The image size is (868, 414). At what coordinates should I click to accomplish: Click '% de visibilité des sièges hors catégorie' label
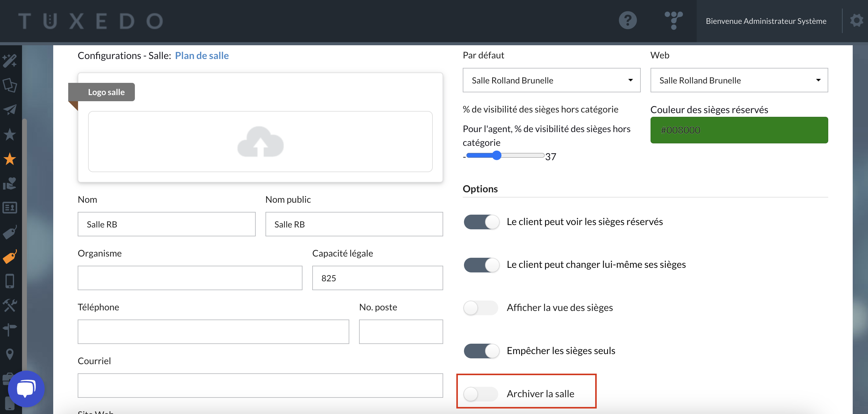point(540,109)
